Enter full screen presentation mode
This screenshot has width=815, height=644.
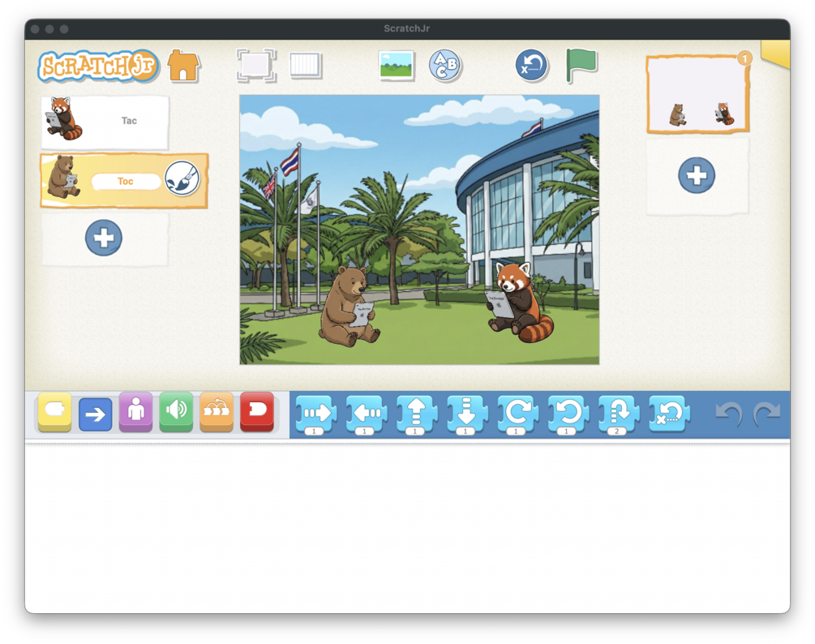tap(255, 66)
